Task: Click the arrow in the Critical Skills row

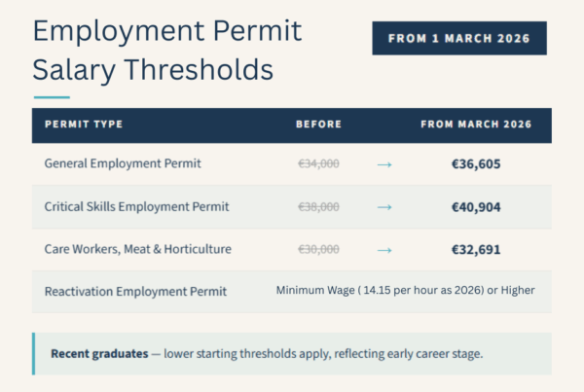Action: tap(384, 207)
